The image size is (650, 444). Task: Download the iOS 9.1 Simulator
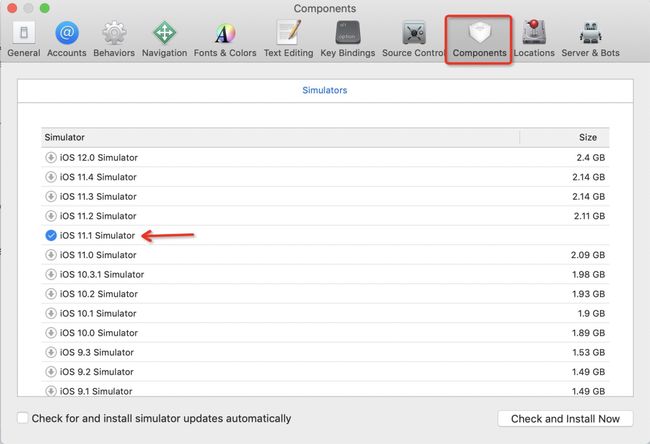[x=51, y=391]
